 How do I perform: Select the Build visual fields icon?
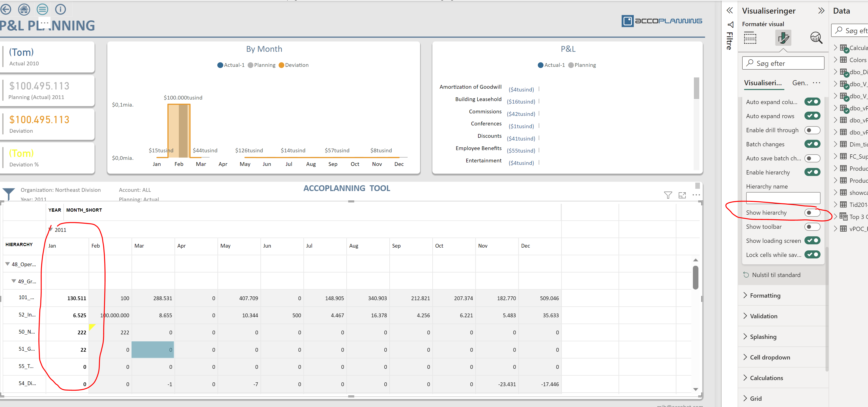tap(750, 38)
